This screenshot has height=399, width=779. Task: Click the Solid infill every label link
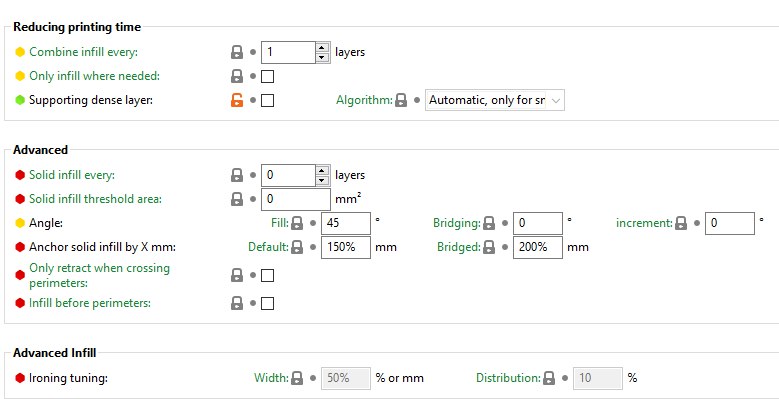click(x=72, y=175)
